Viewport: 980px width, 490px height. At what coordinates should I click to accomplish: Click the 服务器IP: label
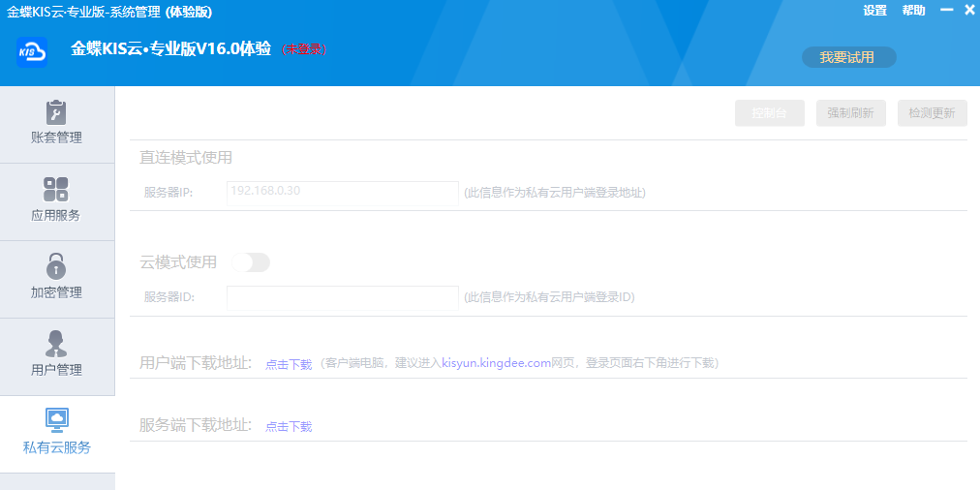click(x=168, y=193)
